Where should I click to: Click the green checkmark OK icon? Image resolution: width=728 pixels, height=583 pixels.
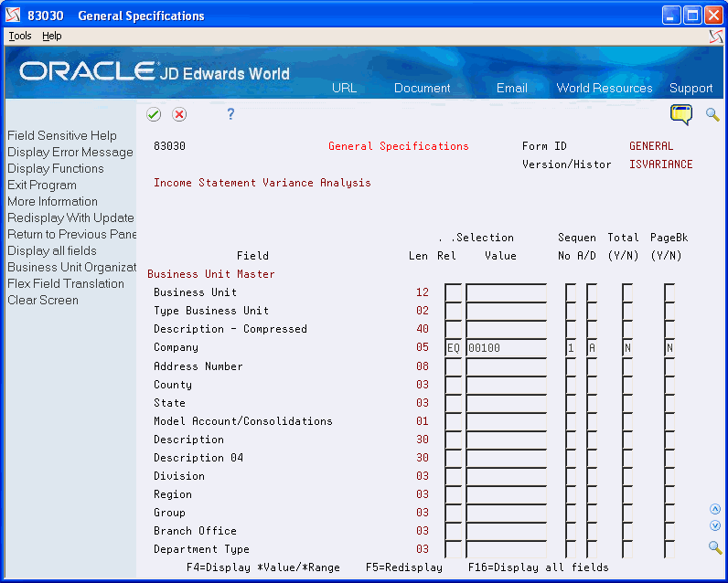point(154,114)
